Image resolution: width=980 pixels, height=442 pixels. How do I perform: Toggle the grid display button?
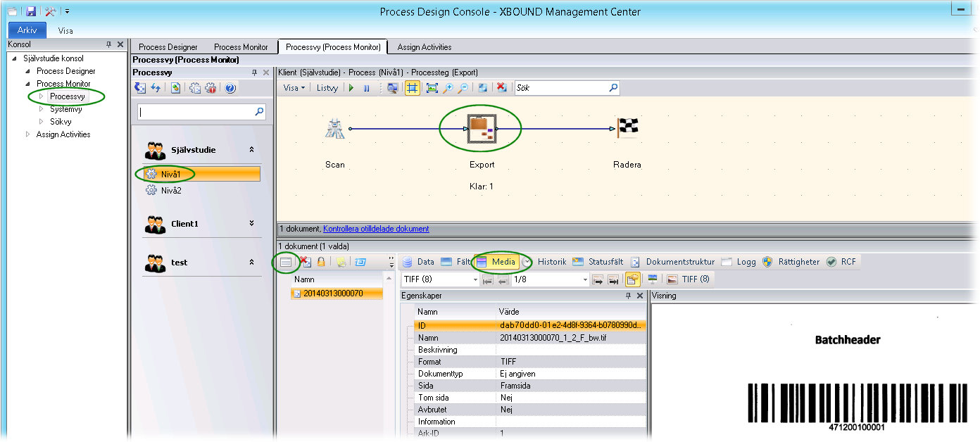click(x=413, y=88)
